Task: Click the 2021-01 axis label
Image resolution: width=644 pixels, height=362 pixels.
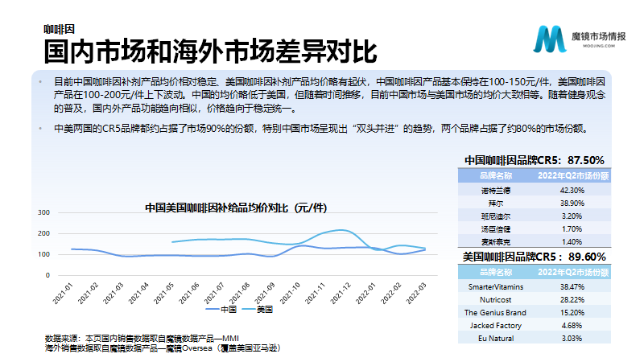Action: point(63,294)
